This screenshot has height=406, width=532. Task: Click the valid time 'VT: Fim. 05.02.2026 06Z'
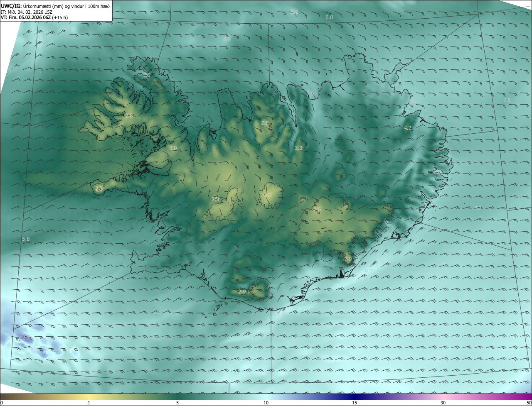point(26,17)
